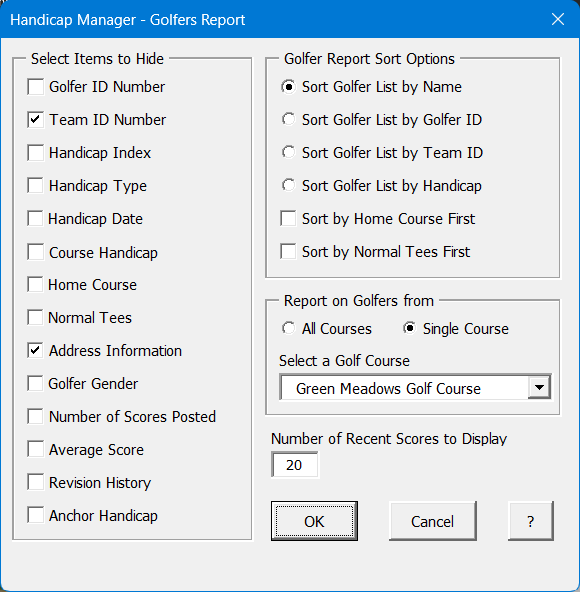This screenshot has width=580, height=592.
Task: Enable Sort by Home Course First
Action: (x=288, y=219)
